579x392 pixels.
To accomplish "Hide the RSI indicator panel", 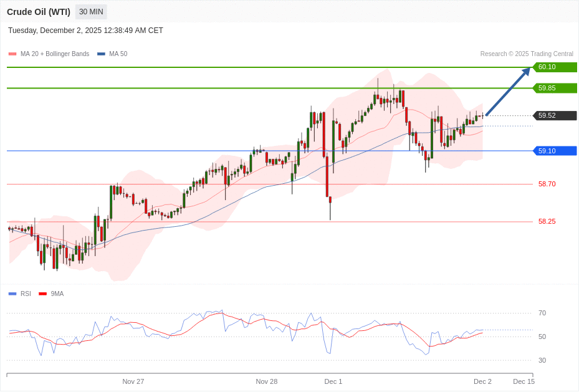I will pos(24,294).
